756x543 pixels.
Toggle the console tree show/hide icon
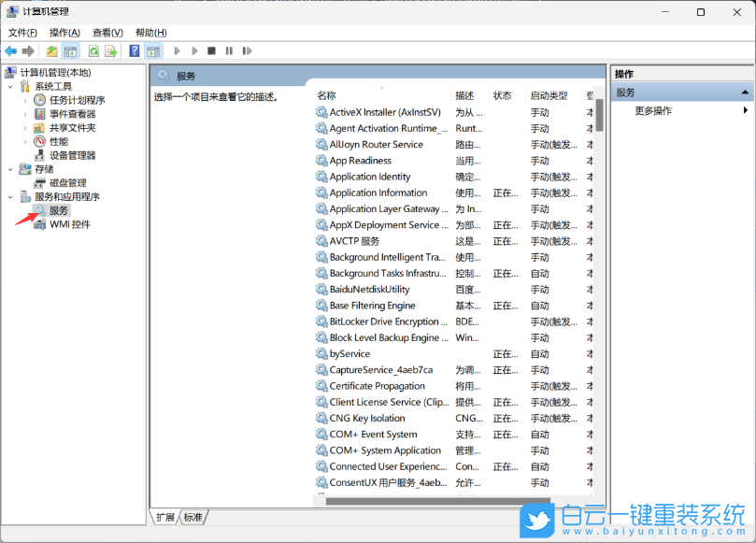pos(69,51)
